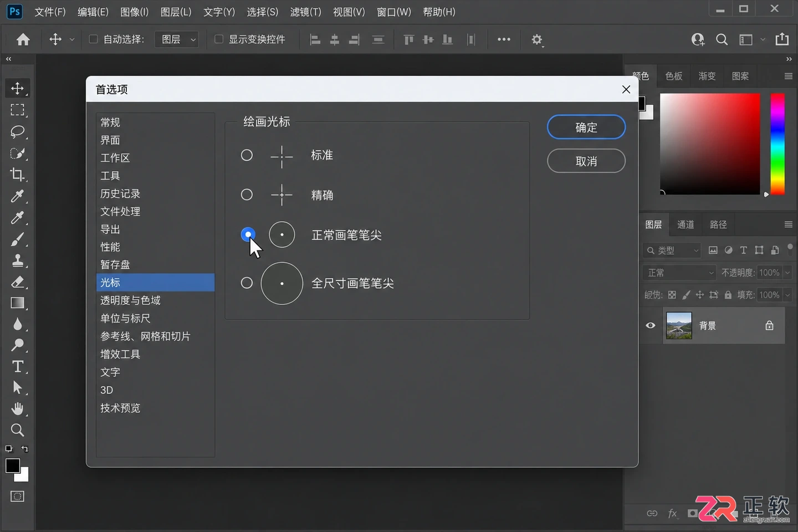Select the Dodge tool

18,345
